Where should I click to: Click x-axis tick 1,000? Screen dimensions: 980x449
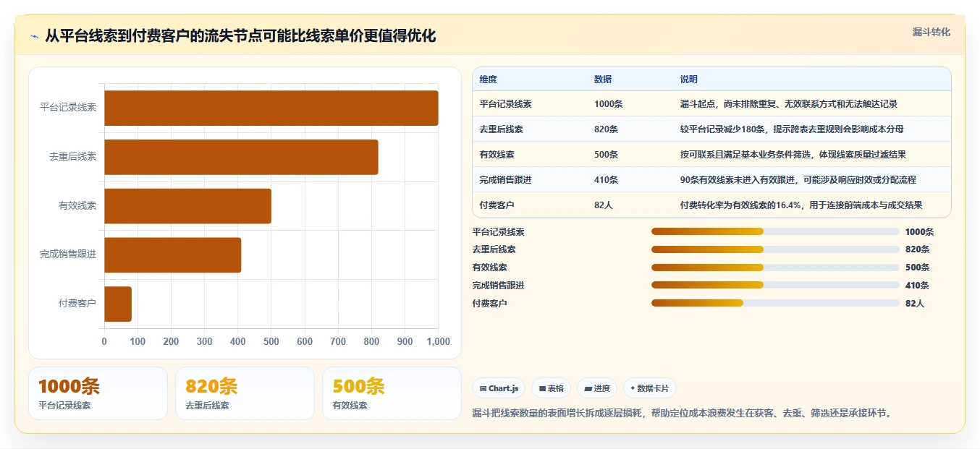438,342
